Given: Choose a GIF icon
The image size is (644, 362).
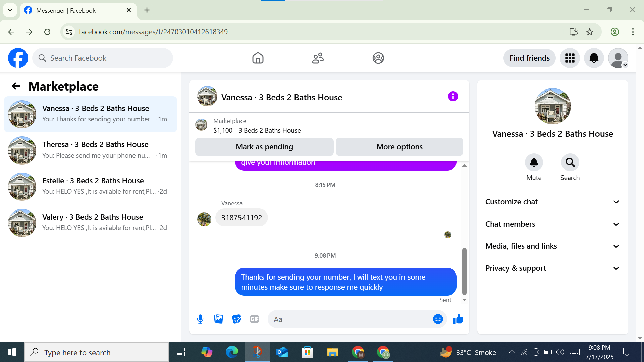Looking at the screenshot, I should [255, 319].
